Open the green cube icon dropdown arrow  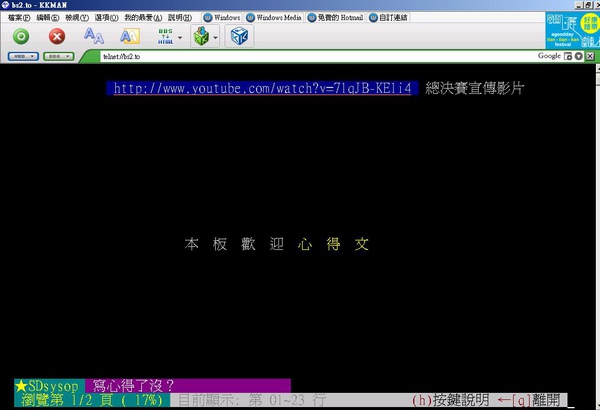[215, 38]
